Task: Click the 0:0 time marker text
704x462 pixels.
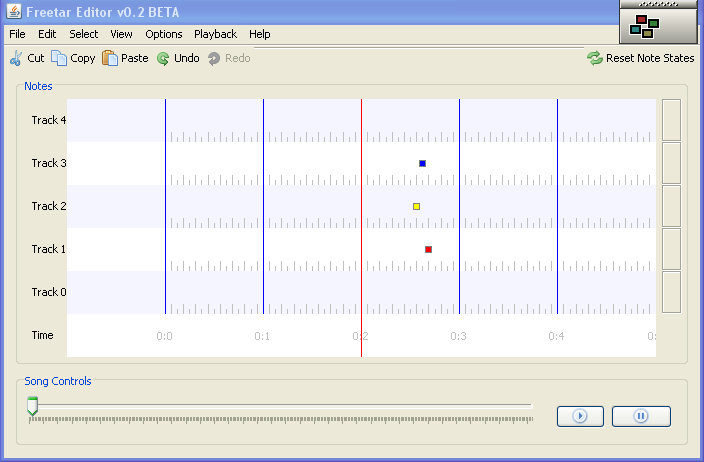Action: [164, 336]
